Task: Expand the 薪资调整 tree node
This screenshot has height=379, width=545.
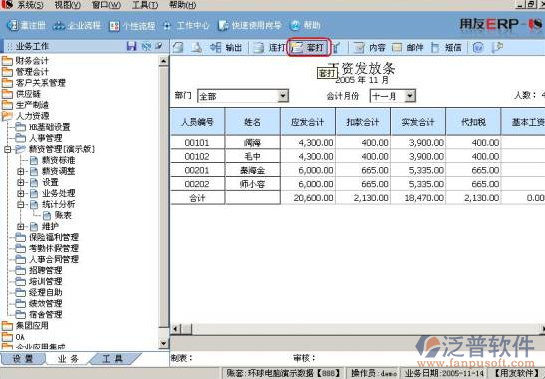Action: (21, 171)
